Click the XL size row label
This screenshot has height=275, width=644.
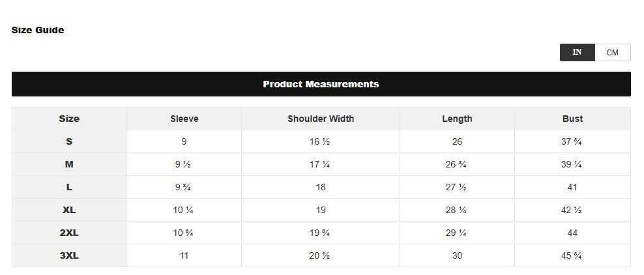pyautogui.click(x=69, y=210)
